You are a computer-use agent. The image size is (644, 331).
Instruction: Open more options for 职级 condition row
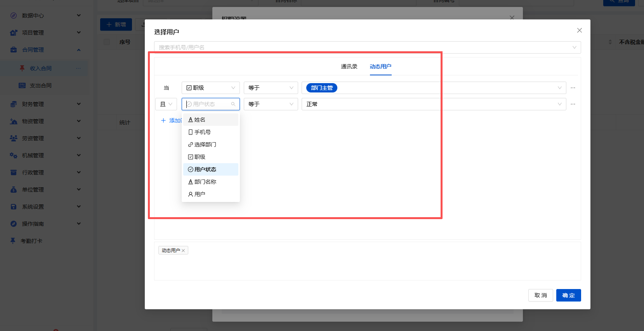573,88
